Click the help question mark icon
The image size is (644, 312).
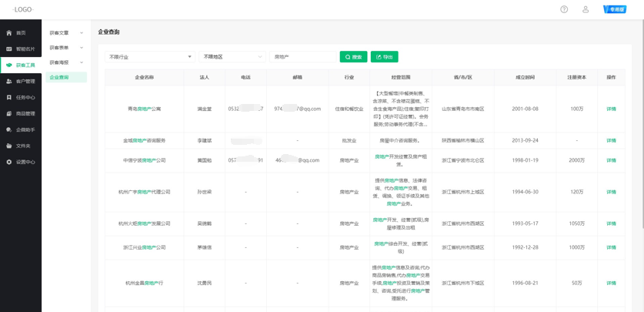(564, 9)
